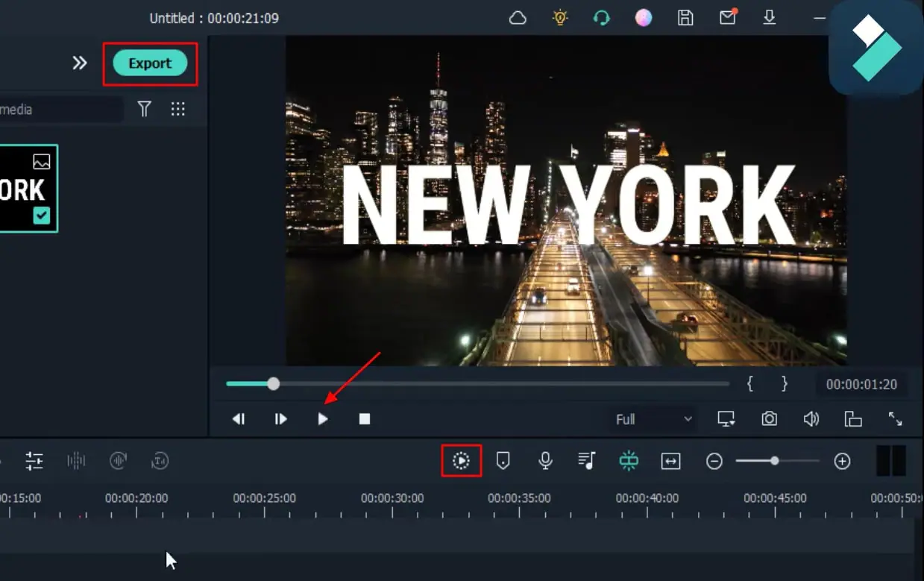Open the audio mixer music icon
This screenshot has height=581, width=924.
[587, 461]
